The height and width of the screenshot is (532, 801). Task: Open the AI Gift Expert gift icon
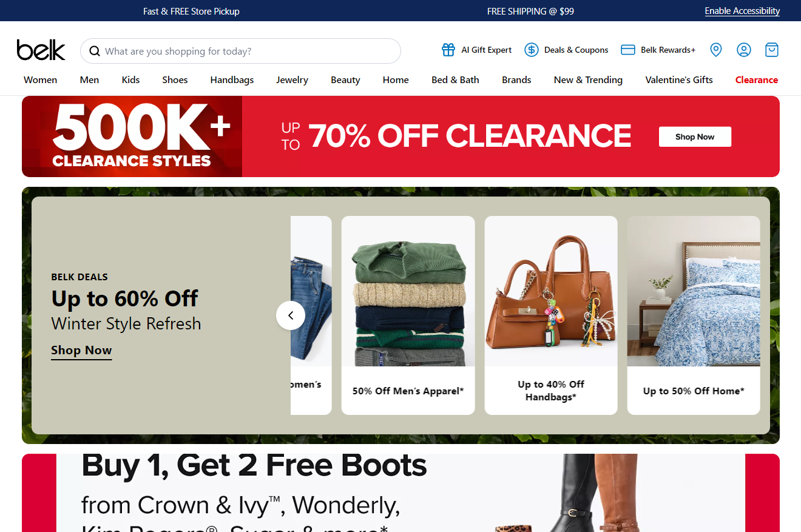tap(448, 50)
